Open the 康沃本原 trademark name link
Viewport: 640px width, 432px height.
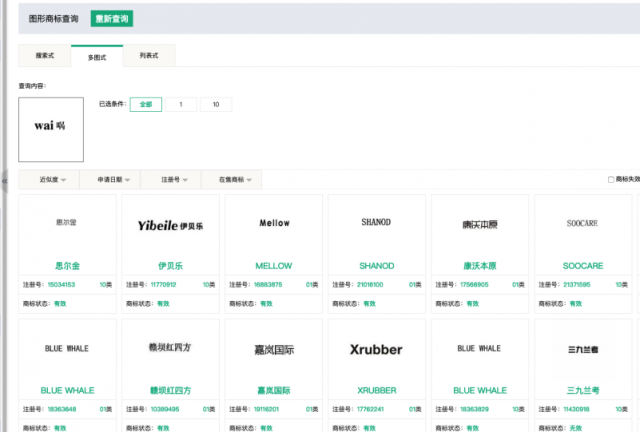(x=480, y=266)
